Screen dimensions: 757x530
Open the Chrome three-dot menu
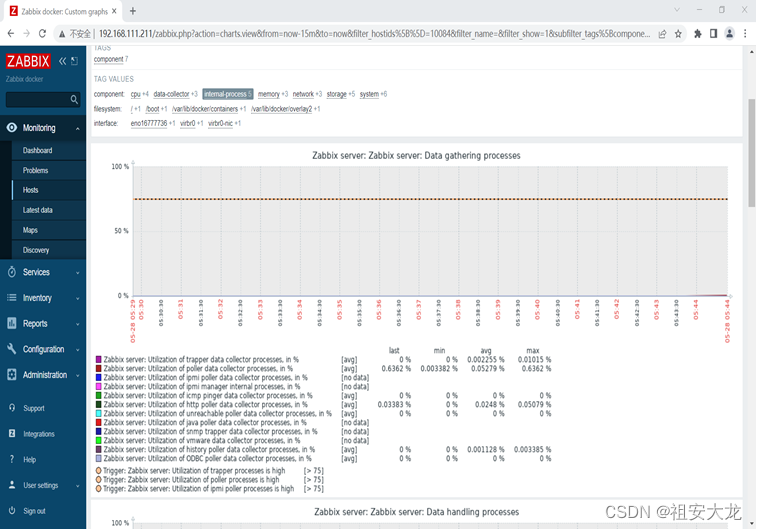coord(745,33)
